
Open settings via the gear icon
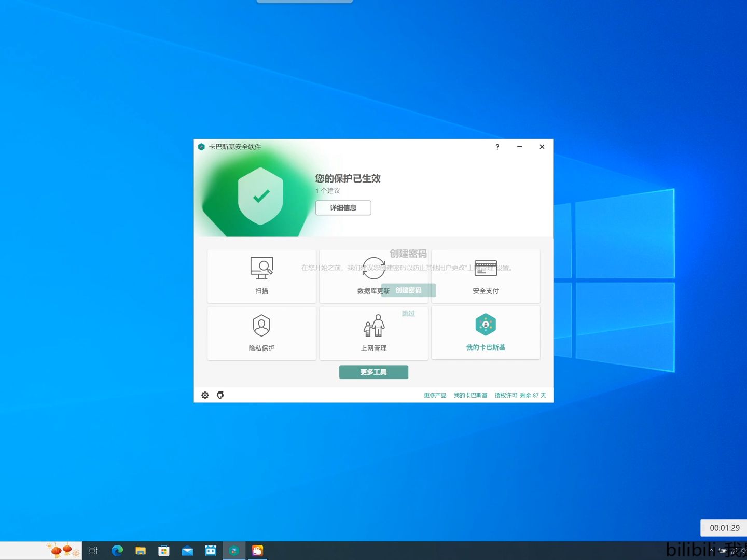pyautogui.click(x=205, y=395)
